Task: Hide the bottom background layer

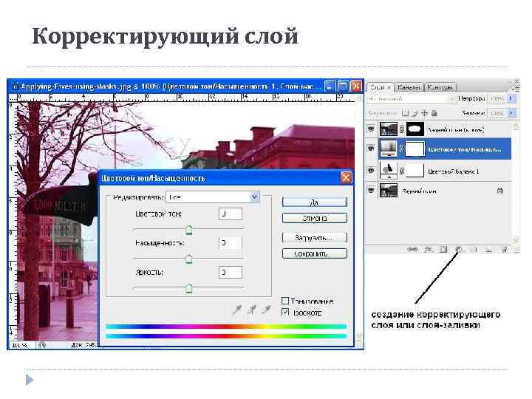Action: click(x=371, y=191)
